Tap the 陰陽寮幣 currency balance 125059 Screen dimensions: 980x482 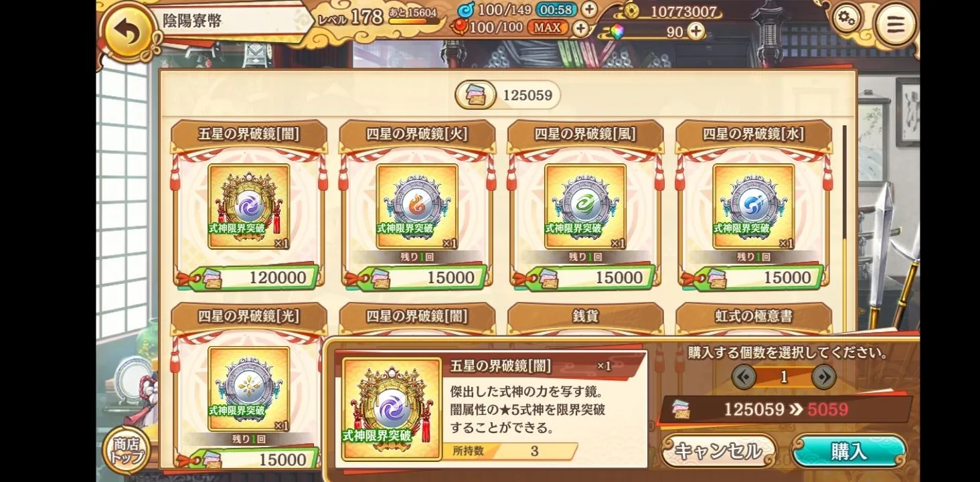point(507,95)
